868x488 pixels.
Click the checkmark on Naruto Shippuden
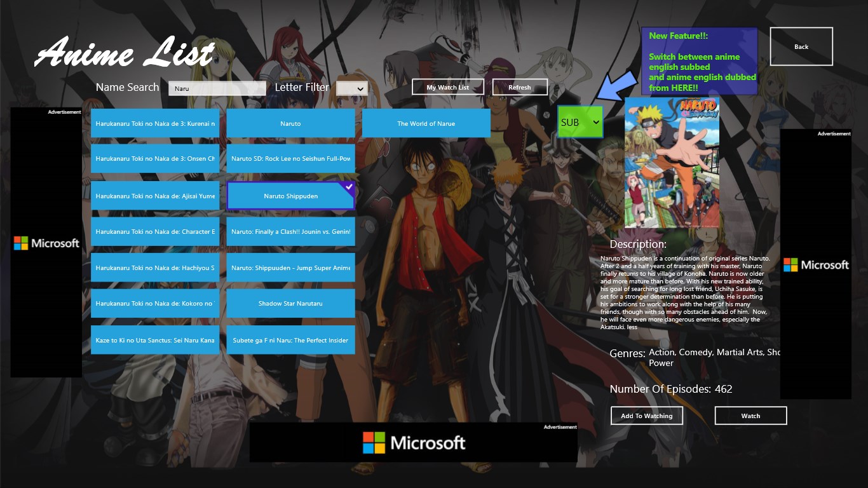coord(348,186)
